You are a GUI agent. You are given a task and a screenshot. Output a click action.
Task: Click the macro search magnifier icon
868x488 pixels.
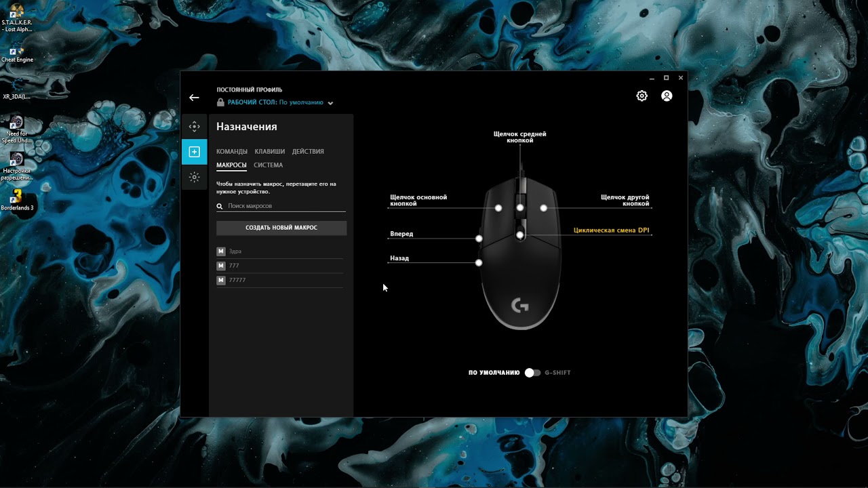[x=220, y=206]
